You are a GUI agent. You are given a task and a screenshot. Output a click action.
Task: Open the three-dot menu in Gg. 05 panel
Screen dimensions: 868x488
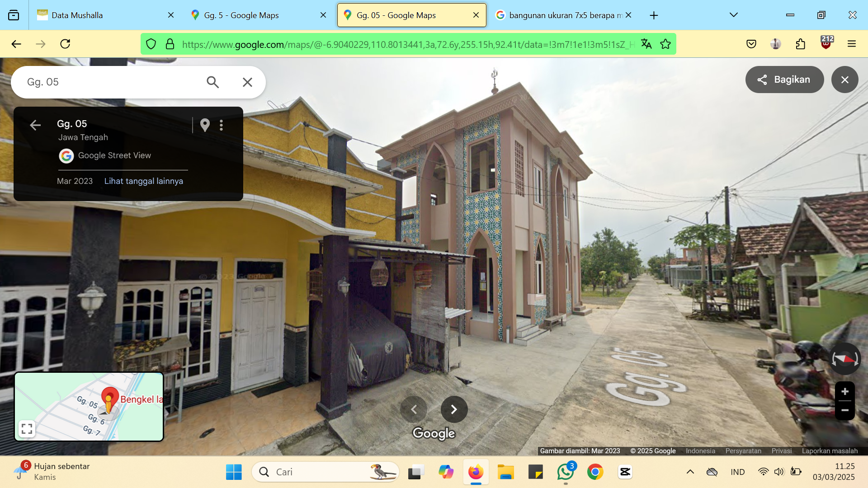coord(221,125)
